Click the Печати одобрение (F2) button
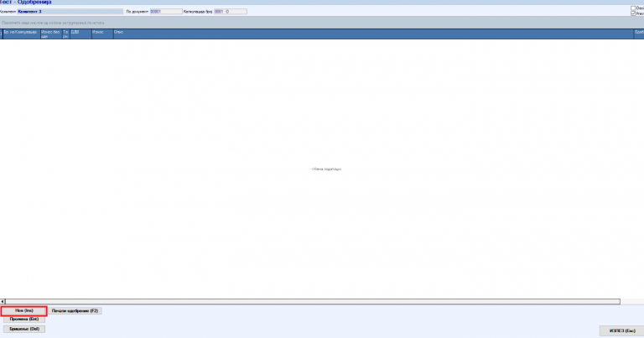 (75, 311)
